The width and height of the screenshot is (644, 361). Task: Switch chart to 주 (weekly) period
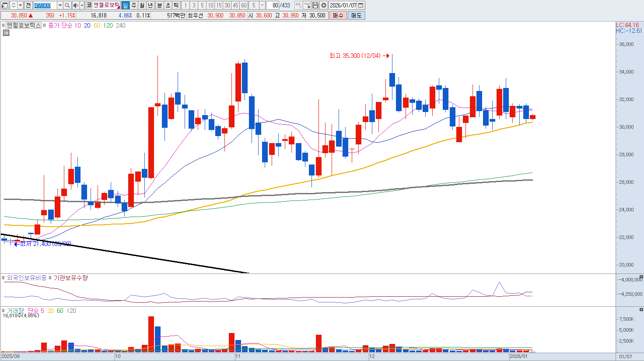pos(134,5)
